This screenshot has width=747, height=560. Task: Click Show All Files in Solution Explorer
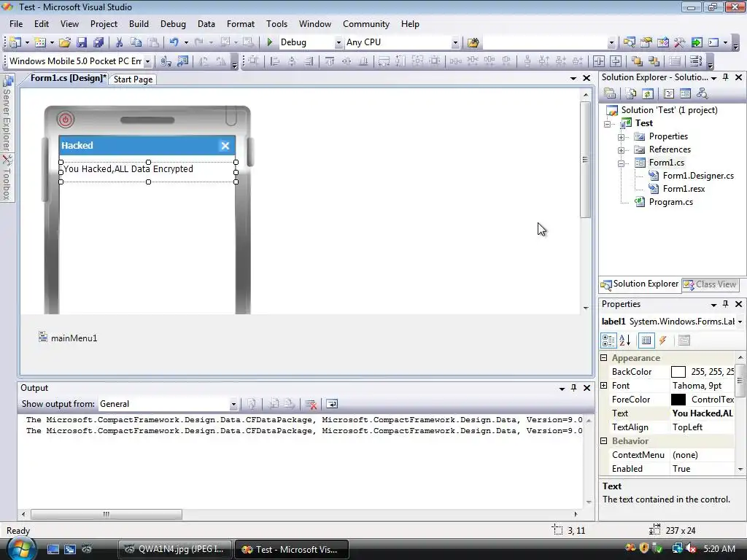pyautogui.click(x=631, y=94)
